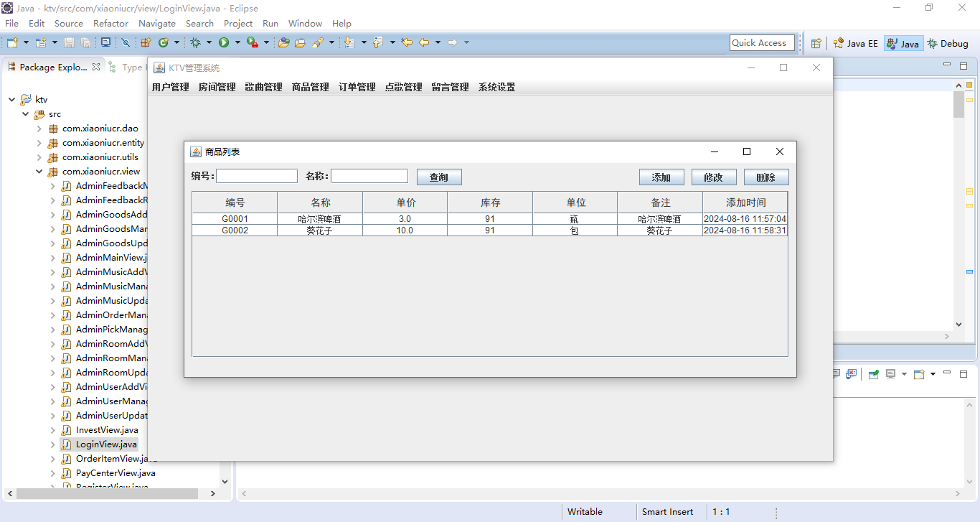Click the 查询 search button

(x=439, y=177)
